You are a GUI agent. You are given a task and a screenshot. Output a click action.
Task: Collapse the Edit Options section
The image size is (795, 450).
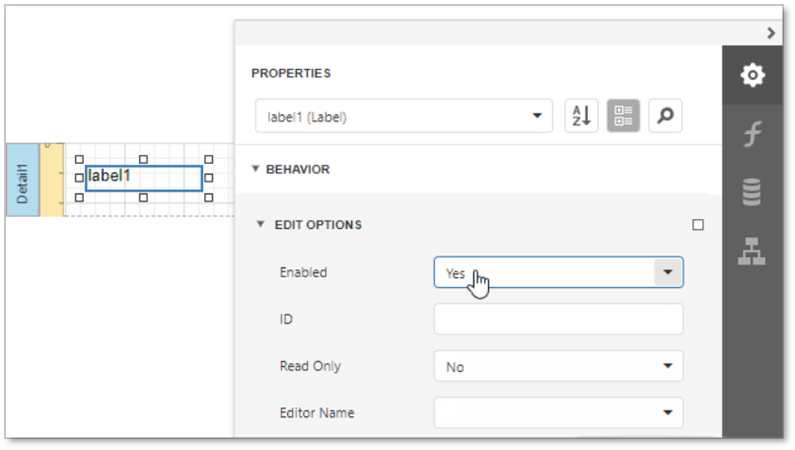[x=261, y=225]
